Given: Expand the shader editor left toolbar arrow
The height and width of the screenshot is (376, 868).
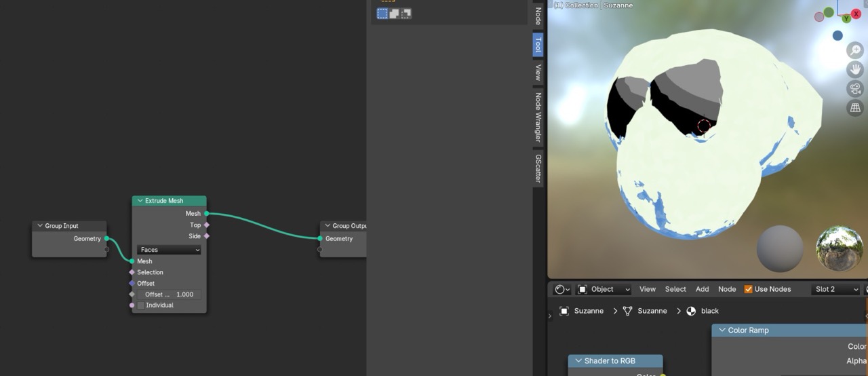Looking at the screenshot, I should point(550,316).
